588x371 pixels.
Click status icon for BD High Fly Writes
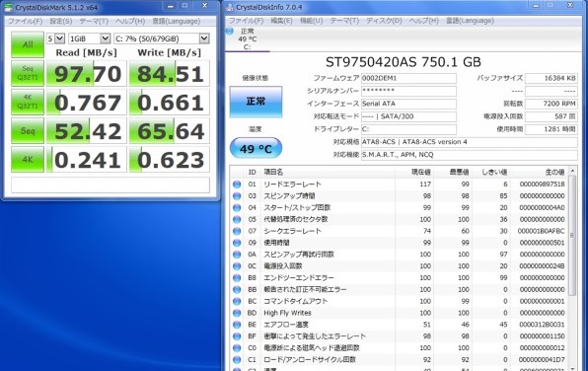(237, 313)
